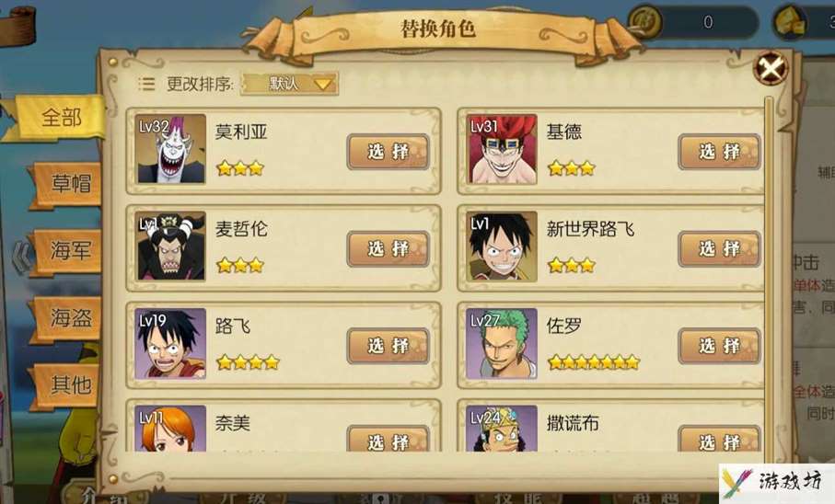Click the 麦哲伦 character portrait
This screenshot has width=835, height=504.
tap(170, 246)
